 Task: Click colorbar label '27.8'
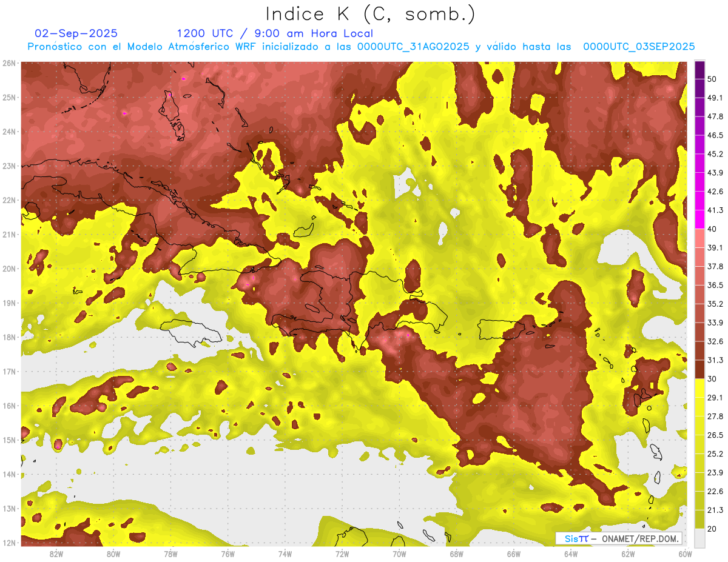pos(715,416)
